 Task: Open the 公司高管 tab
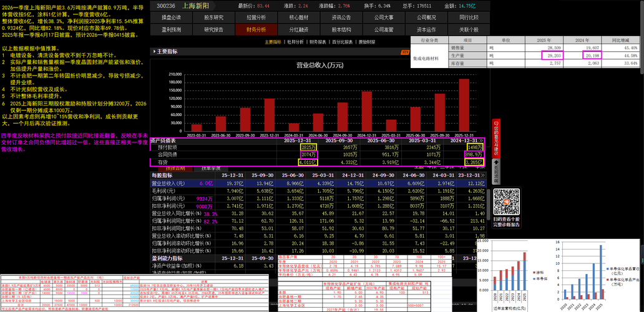384,29
